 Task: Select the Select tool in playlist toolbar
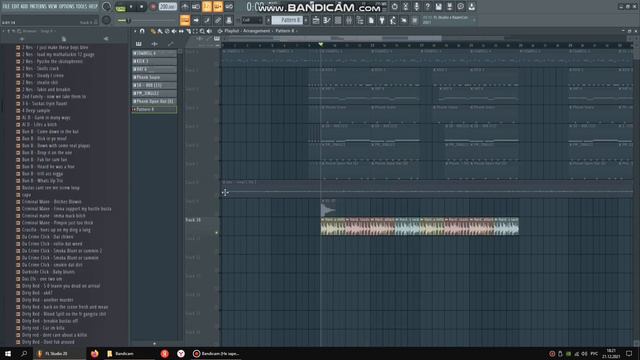(x=195, y=31)
